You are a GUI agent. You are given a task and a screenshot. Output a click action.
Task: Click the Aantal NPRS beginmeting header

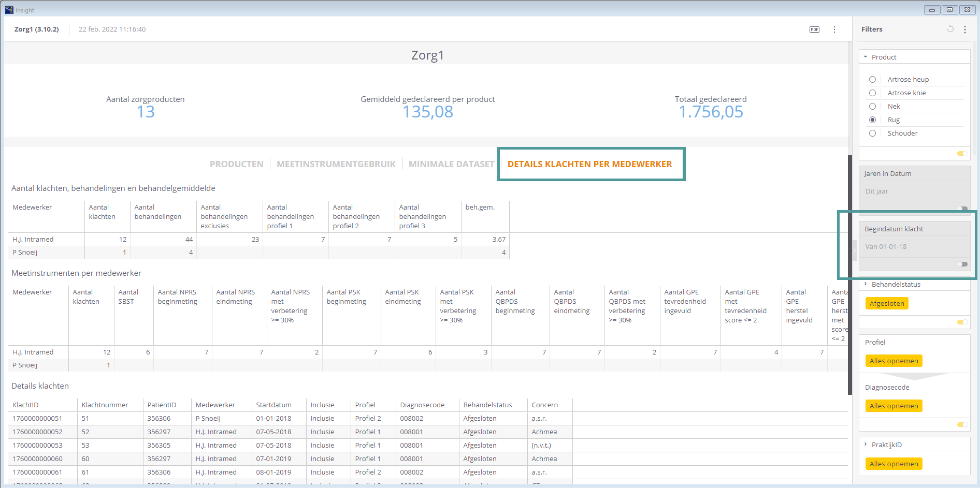point(177,297)
